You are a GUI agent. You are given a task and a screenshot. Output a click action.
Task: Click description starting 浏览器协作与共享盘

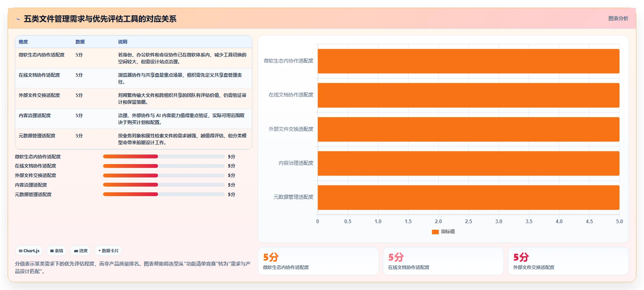pyautogui.click(x=180, y=79)
